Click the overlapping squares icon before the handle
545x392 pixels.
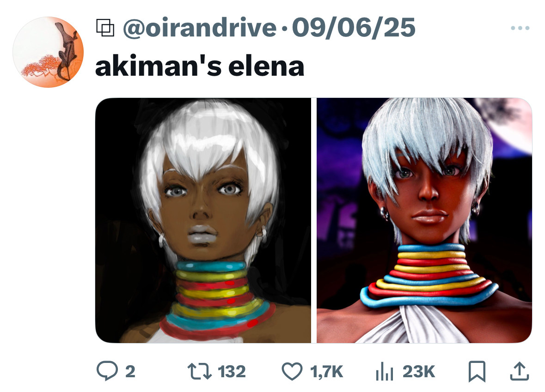coord(105,28)
